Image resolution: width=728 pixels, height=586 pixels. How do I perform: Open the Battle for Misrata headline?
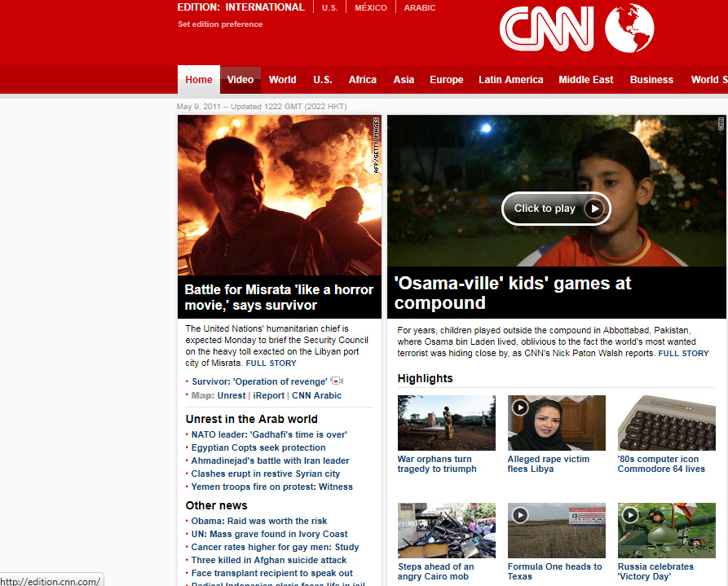pos(279,297)
